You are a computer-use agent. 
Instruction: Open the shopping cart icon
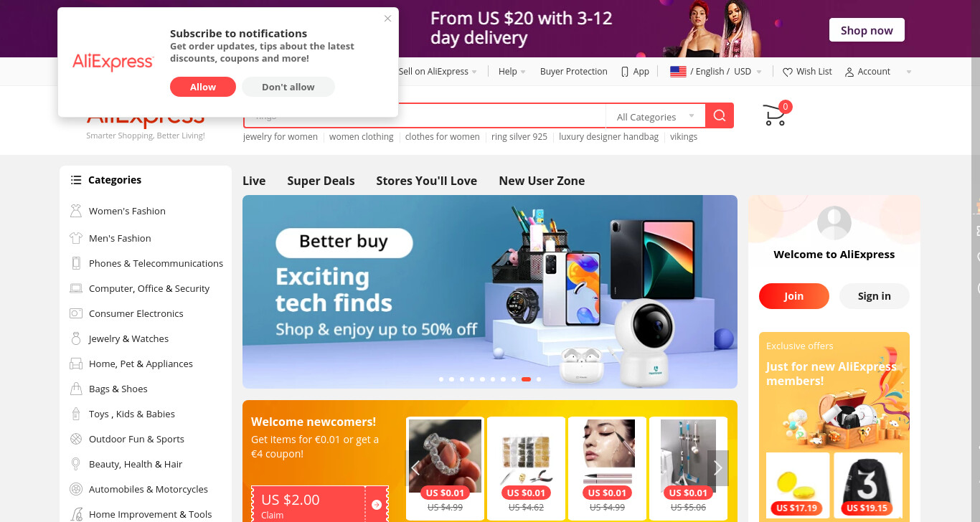[775, 115]
